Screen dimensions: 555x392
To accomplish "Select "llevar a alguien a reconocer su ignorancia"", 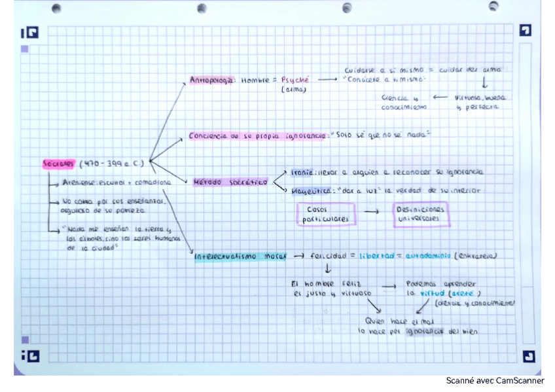I will 401,172.
